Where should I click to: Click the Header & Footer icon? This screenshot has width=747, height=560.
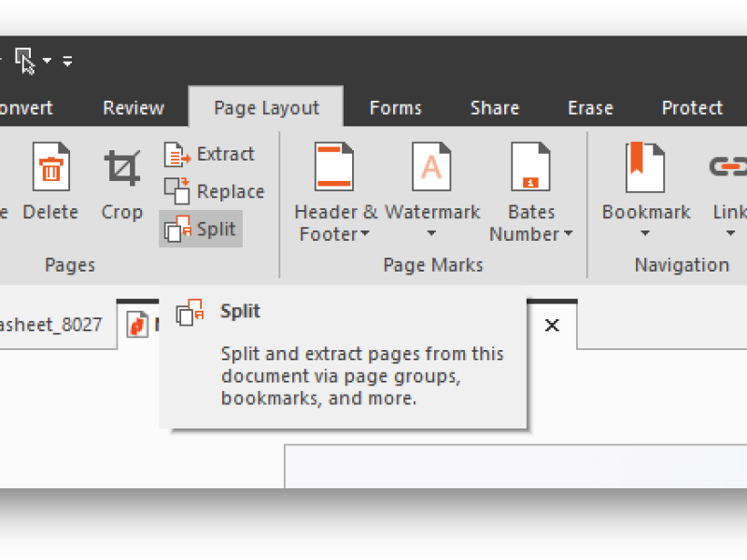coord(334,168)
